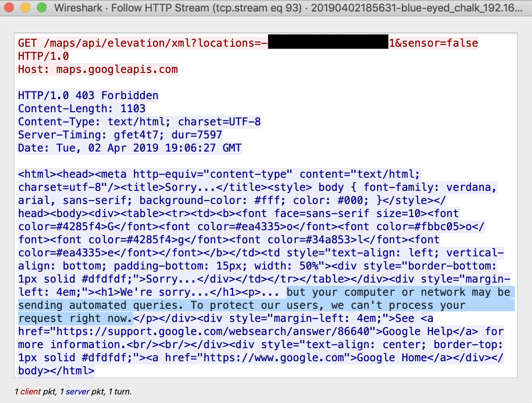
Task: Click the closing 'body></html>' text
Action: click(56, 371)
